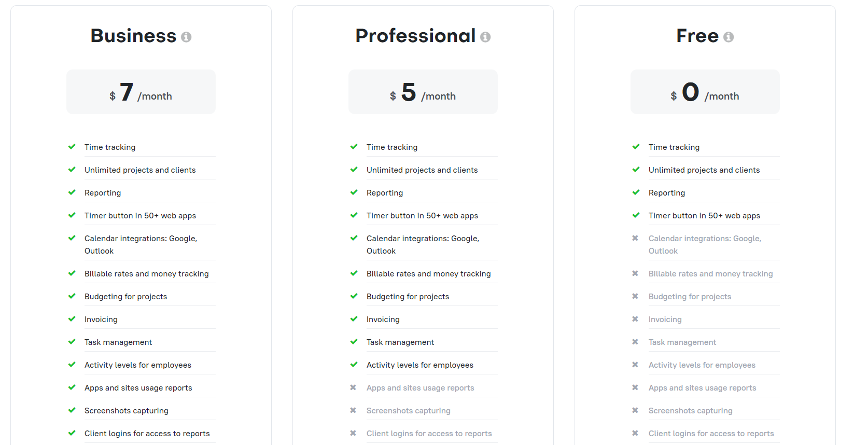Toggle the checkmark for Professional Activity levels for employees
The height and width of the screenshot is (445, 868).
[354, 365]
